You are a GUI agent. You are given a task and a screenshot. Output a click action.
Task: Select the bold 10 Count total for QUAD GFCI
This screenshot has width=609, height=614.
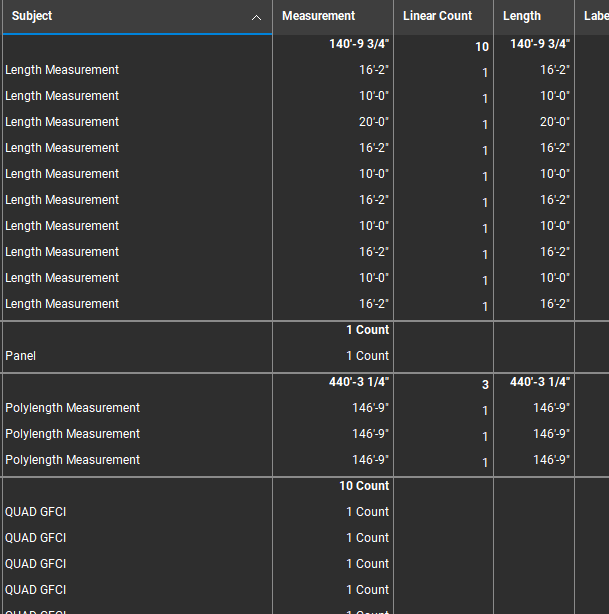tap(364, 486)
